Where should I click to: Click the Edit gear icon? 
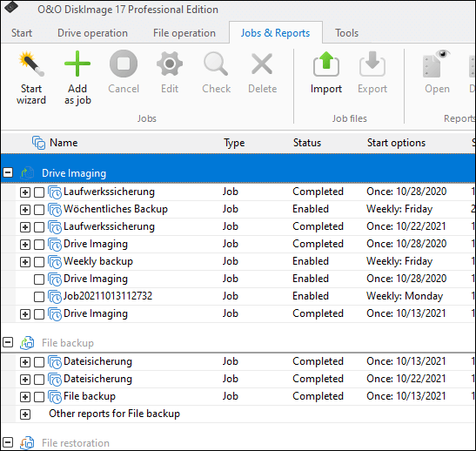(x=170, y=64)
